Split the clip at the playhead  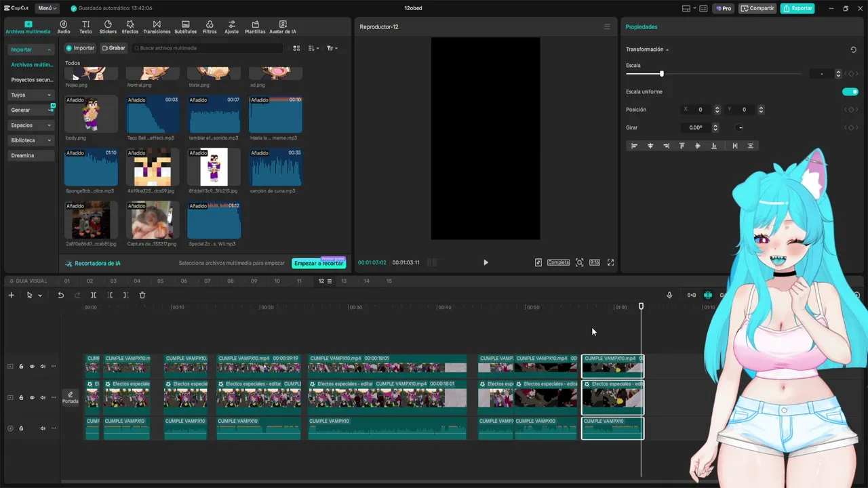(94, 295)
